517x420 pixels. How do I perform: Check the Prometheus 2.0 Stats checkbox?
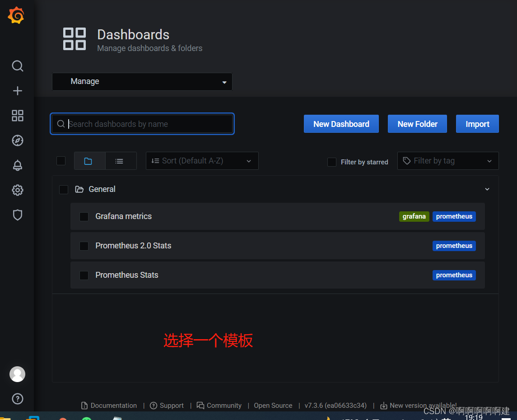84,246
